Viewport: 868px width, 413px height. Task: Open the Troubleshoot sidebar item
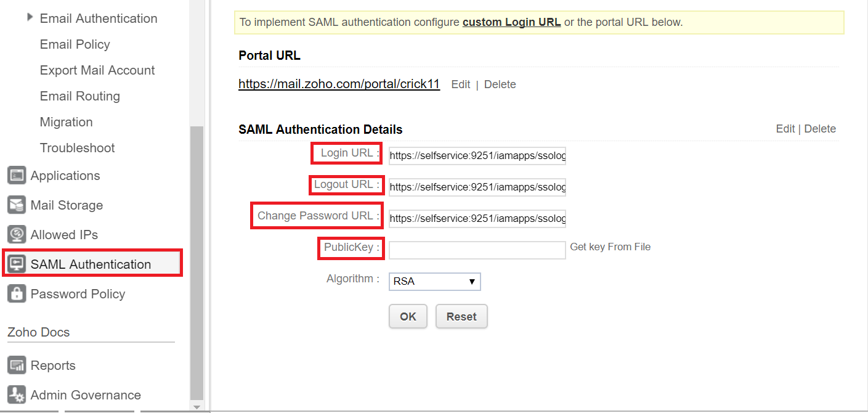click(77, 148)
